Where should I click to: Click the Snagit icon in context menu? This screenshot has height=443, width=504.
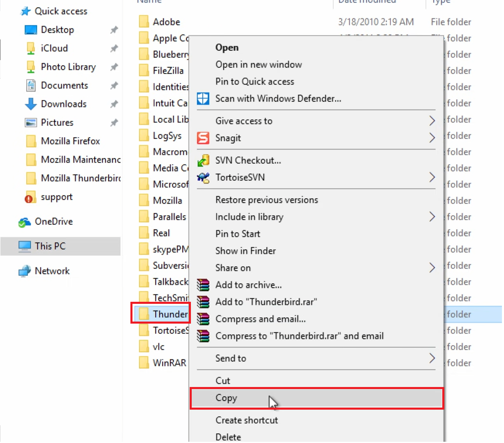203,138
